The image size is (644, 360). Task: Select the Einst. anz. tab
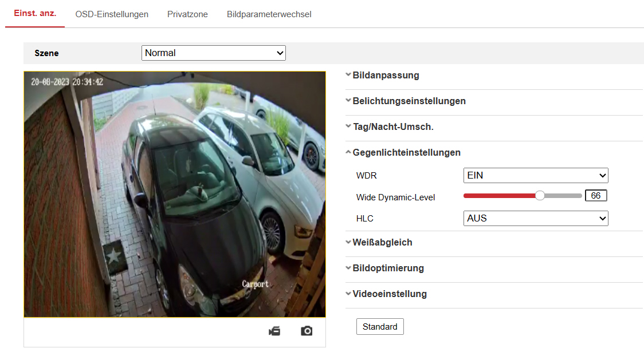[35, 14]
